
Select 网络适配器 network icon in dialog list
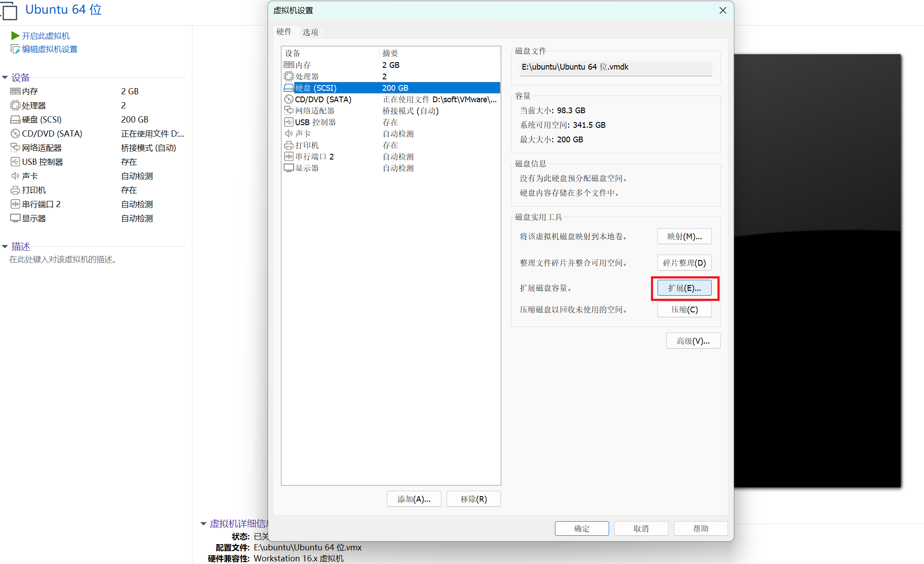289,111
